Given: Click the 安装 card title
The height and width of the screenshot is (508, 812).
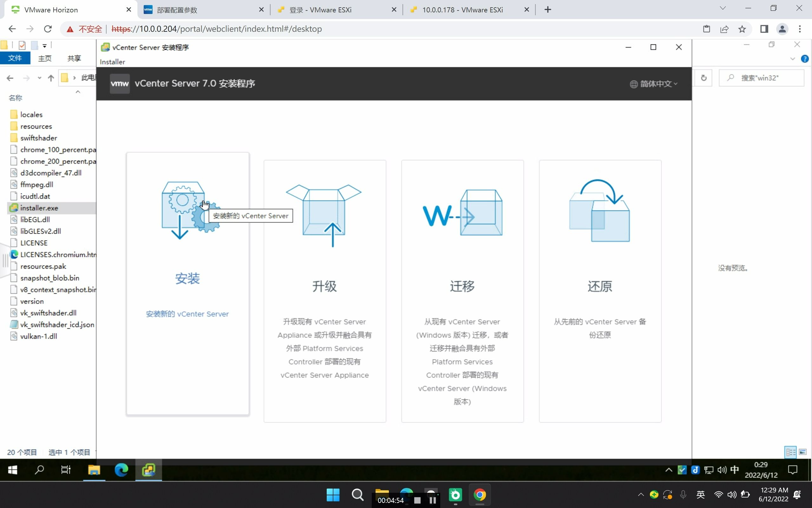Looking at the screenshot, I should tap(187, 278).
